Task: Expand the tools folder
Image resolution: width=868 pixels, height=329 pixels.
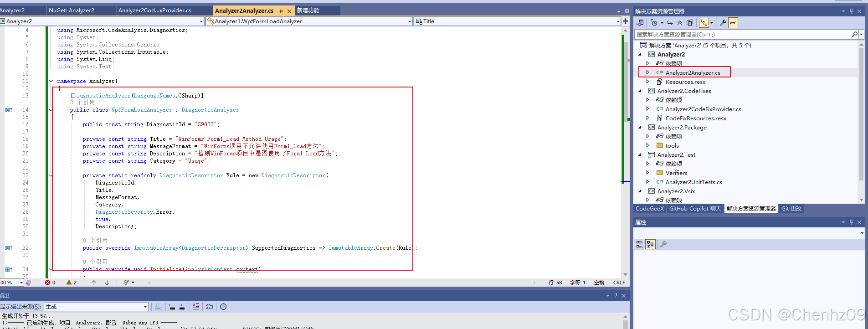Action: point(647,145)
